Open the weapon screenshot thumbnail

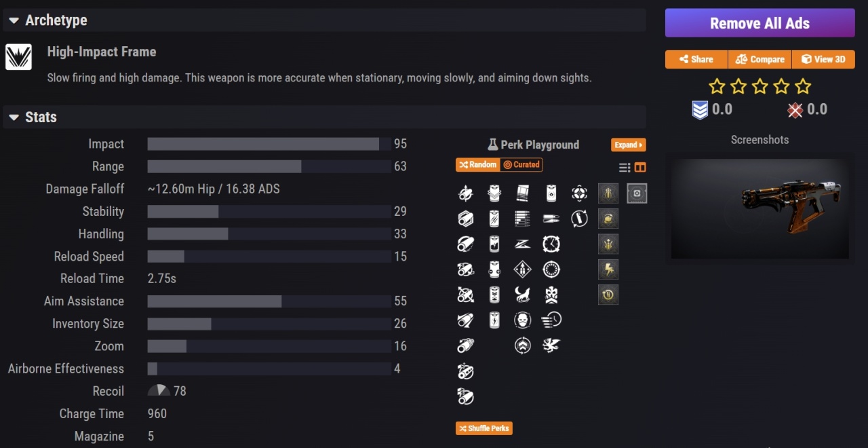click(759, 208)
